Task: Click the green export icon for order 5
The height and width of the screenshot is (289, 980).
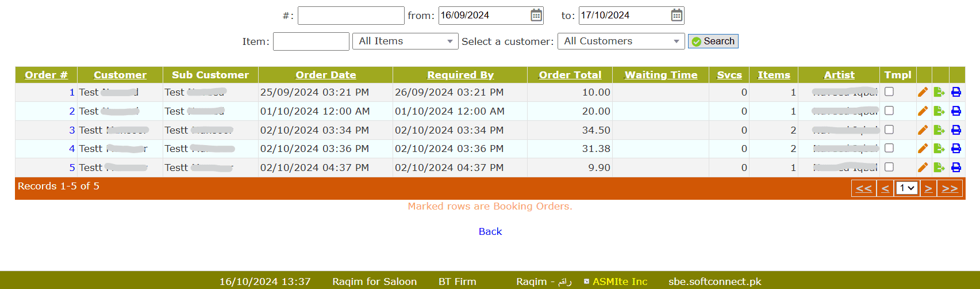Action: pos(940,168)
